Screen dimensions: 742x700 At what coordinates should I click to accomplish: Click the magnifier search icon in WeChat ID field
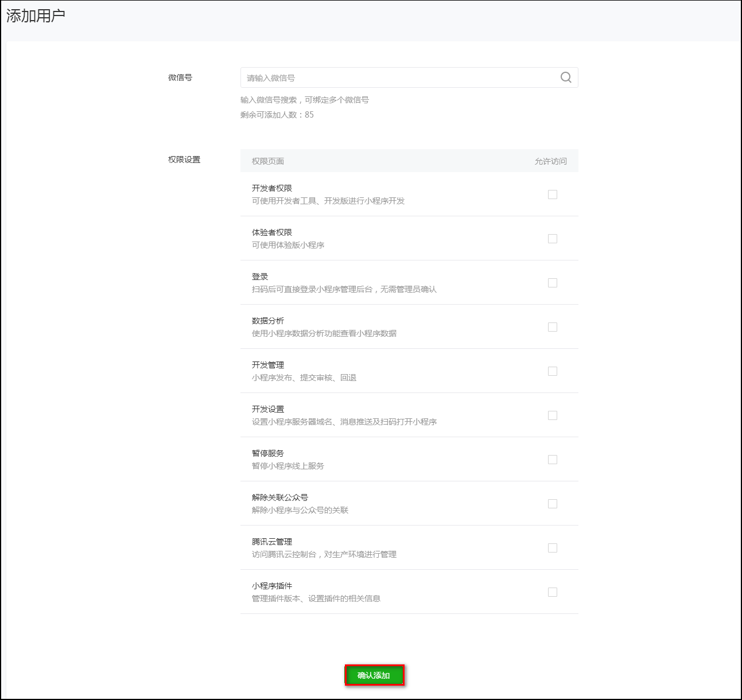(x=566, y=77)
